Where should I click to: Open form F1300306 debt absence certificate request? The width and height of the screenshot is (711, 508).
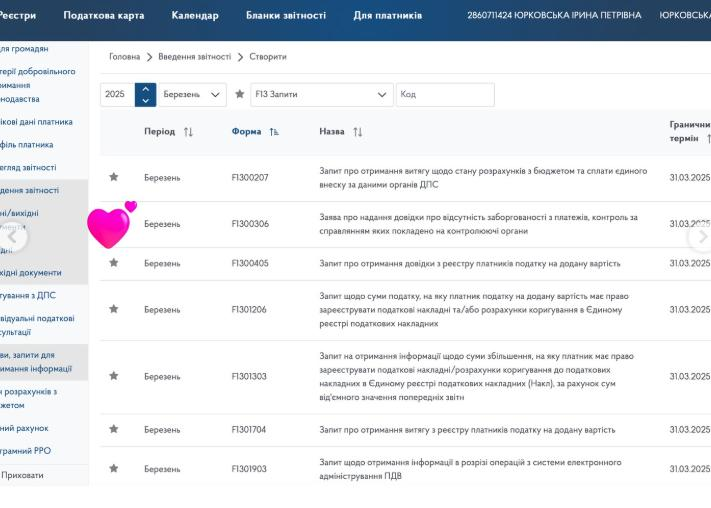(250, 224)
